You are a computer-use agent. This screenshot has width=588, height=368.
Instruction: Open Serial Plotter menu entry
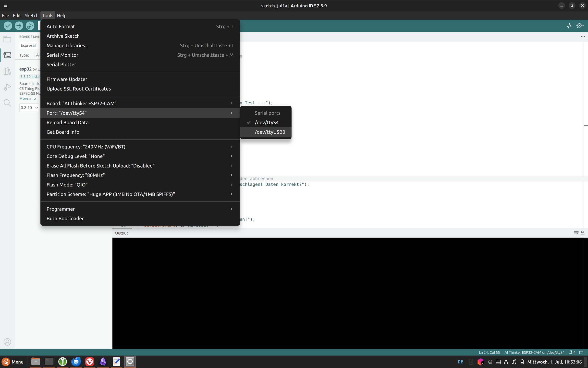click(140, 65)
